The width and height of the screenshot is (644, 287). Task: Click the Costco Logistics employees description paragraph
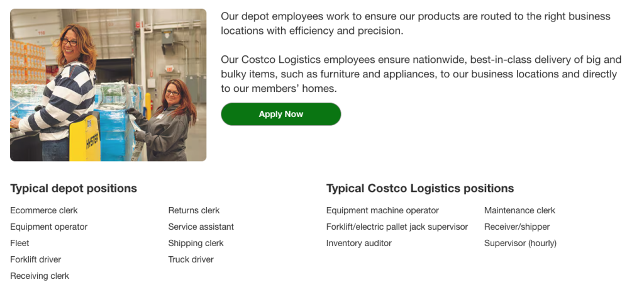pos(420,74)
